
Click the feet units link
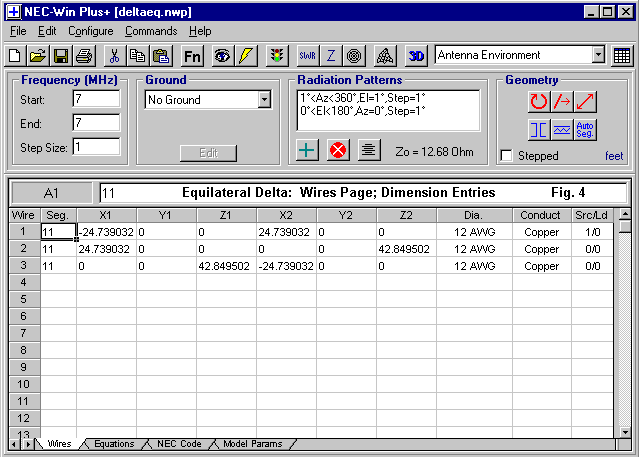613,156
